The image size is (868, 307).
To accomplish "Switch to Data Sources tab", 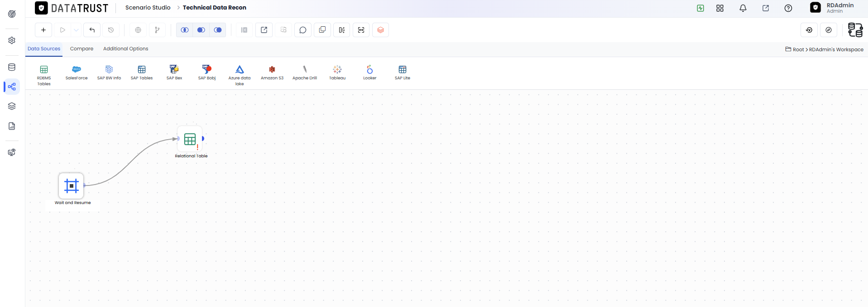I will coord(44,49).
